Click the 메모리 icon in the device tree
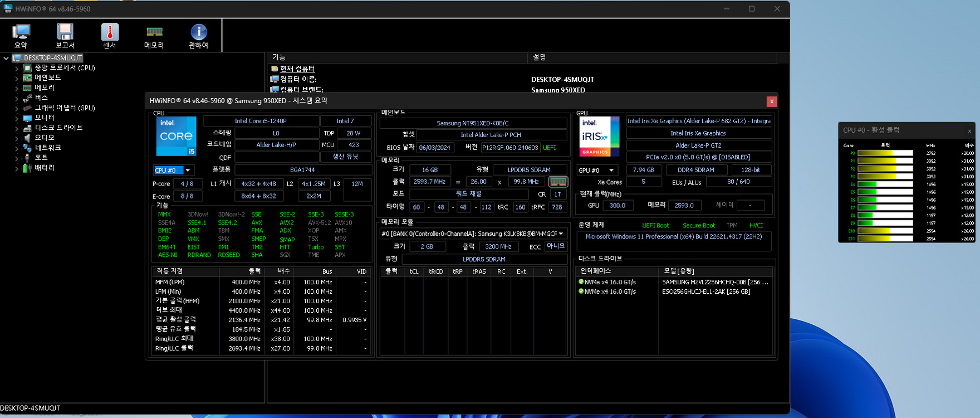 27,88
